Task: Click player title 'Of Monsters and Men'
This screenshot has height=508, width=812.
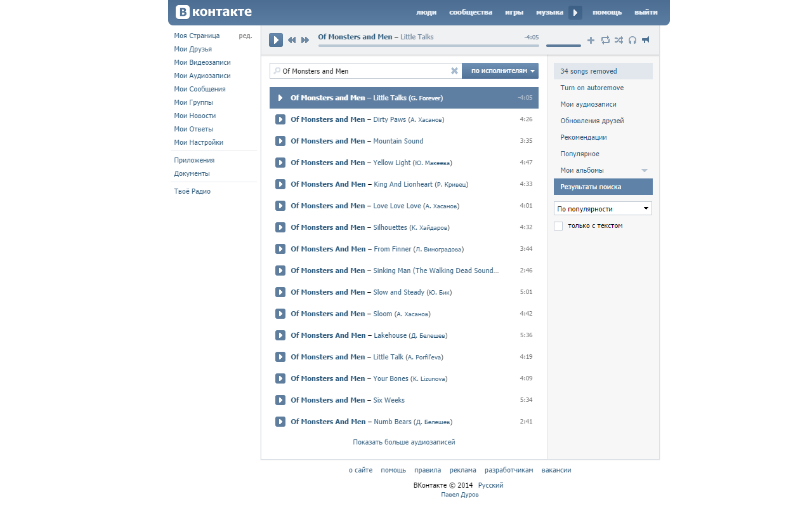Action: pyautogui.click(x=355, y=37)
